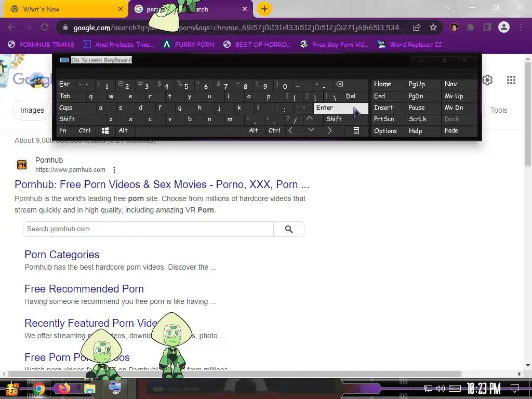This screenshot has height=399, width=532.
Task: Open Options on the On-Screen Keyboard
Action: point(389,130)
